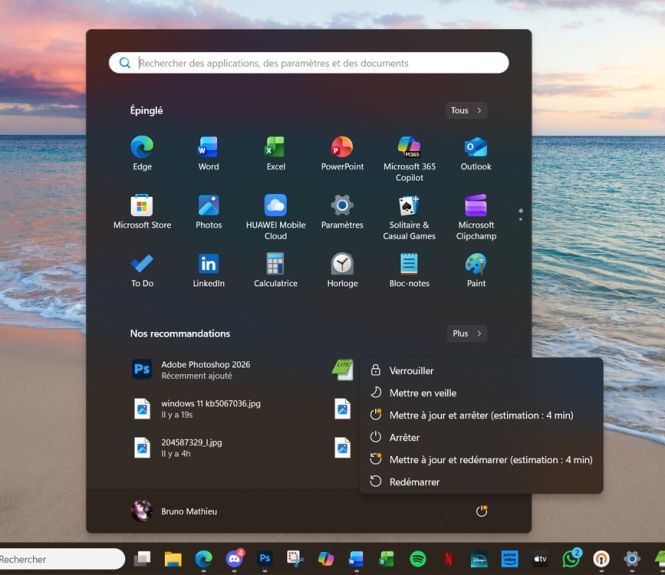Select Mettre à jour et redémarrer
Image resolution: width=665 pixels, height=575 pixels.
(x=481, y=460)
